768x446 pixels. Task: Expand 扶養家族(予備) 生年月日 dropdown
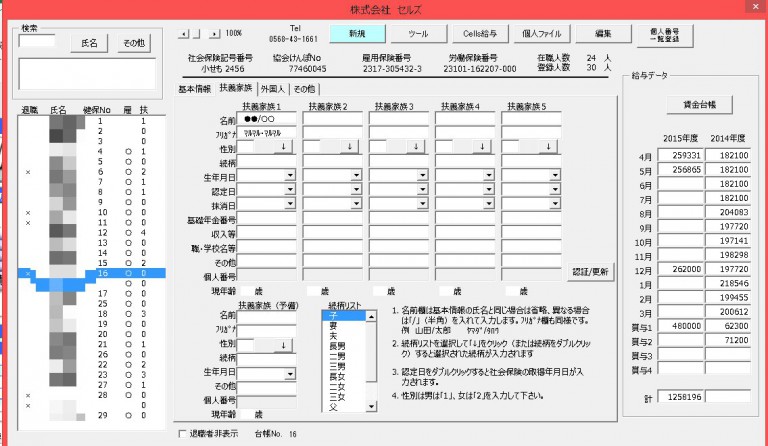coord(290,375)
